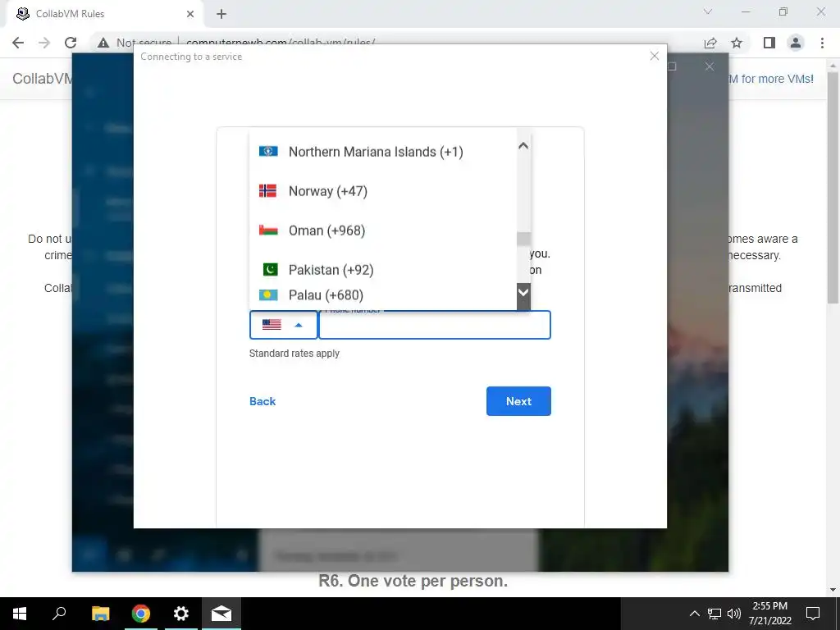
Task: Pick Pakistan (+92) from the dropdown
Action: (383, 269)
